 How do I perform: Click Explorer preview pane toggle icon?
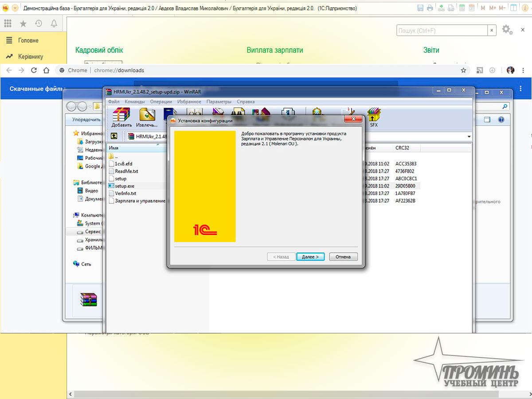tap(487, 120)
